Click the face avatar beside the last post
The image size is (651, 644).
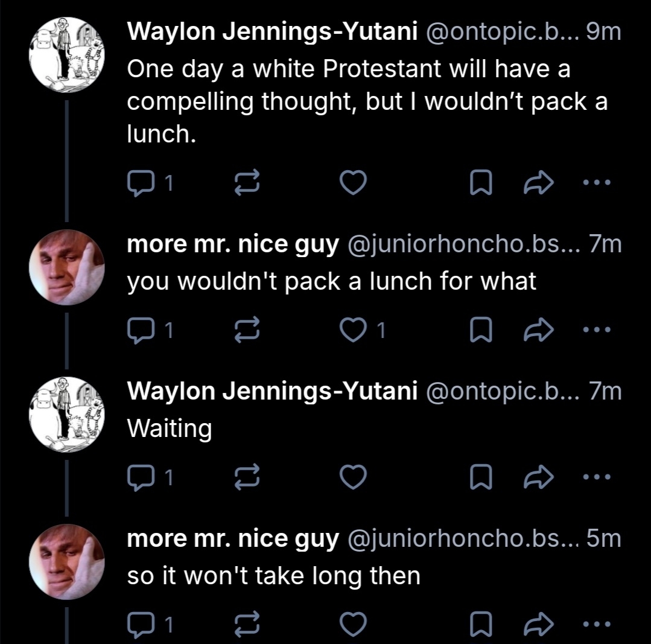click(68, 562)
